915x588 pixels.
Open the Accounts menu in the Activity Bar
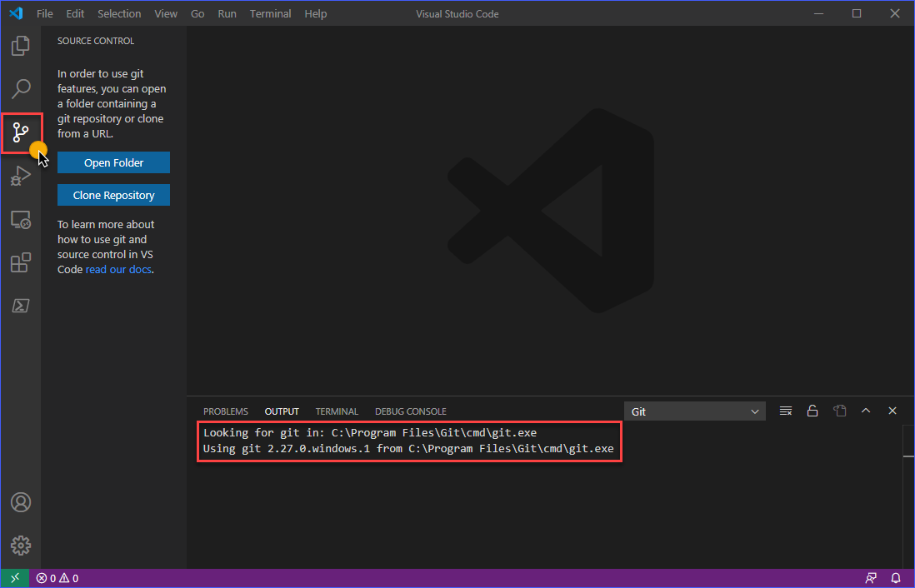coord(20,502)
